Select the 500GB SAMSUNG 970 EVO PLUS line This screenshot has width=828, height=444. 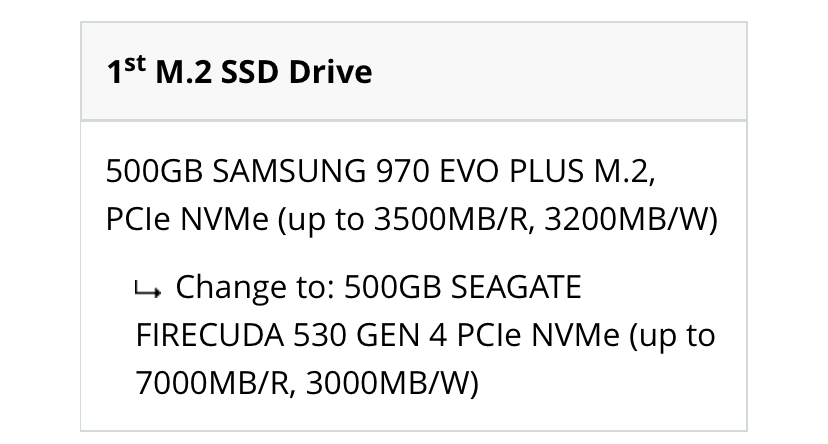pos(411,194)
